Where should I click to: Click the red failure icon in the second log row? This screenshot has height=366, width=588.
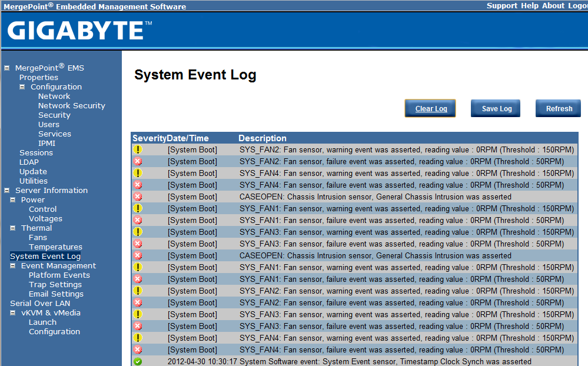coord(138,161)
